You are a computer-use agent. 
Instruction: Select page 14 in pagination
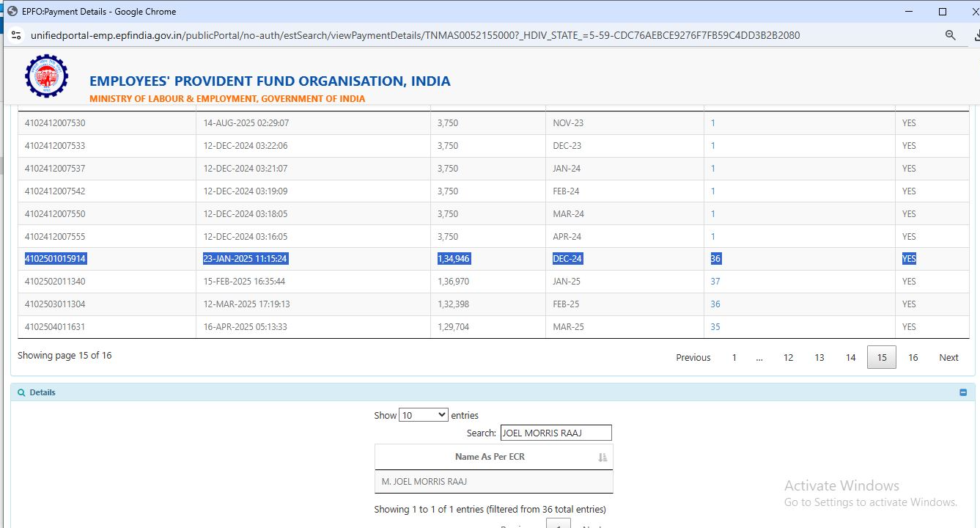pyautogui.click(x=850, y=358)
